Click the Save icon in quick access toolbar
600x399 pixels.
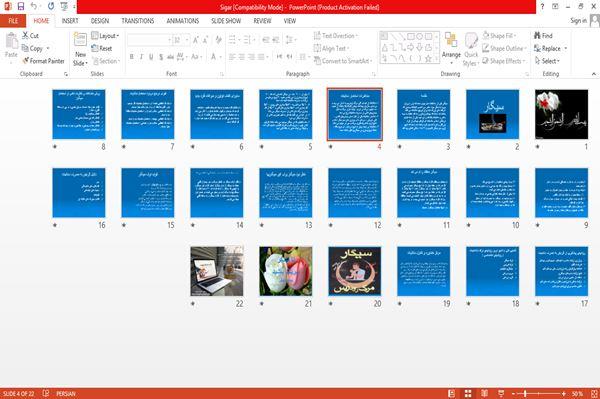21,6
